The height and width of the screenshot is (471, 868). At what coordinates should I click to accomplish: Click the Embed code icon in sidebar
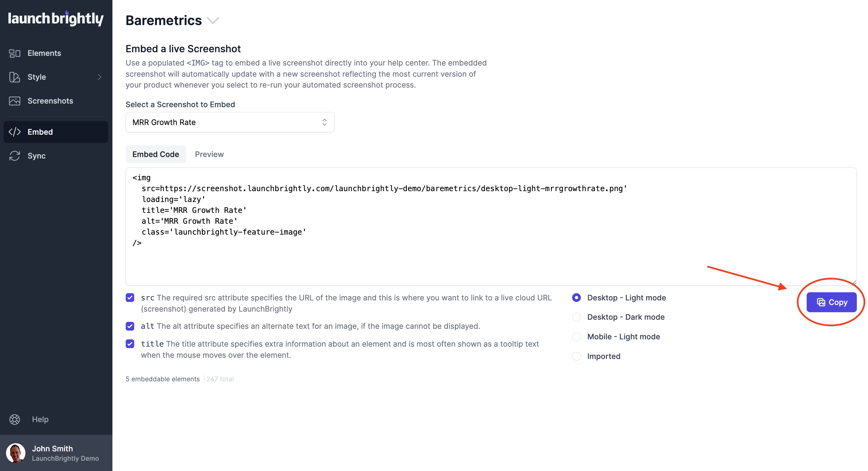14,132
